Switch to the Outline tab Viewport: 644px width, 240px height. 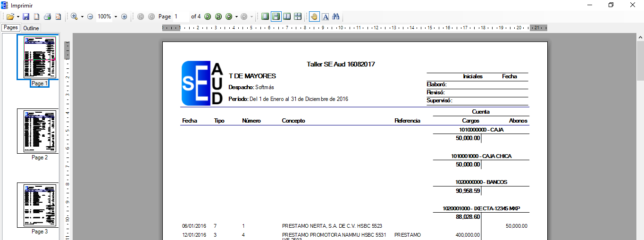click(x=31, y=28)
